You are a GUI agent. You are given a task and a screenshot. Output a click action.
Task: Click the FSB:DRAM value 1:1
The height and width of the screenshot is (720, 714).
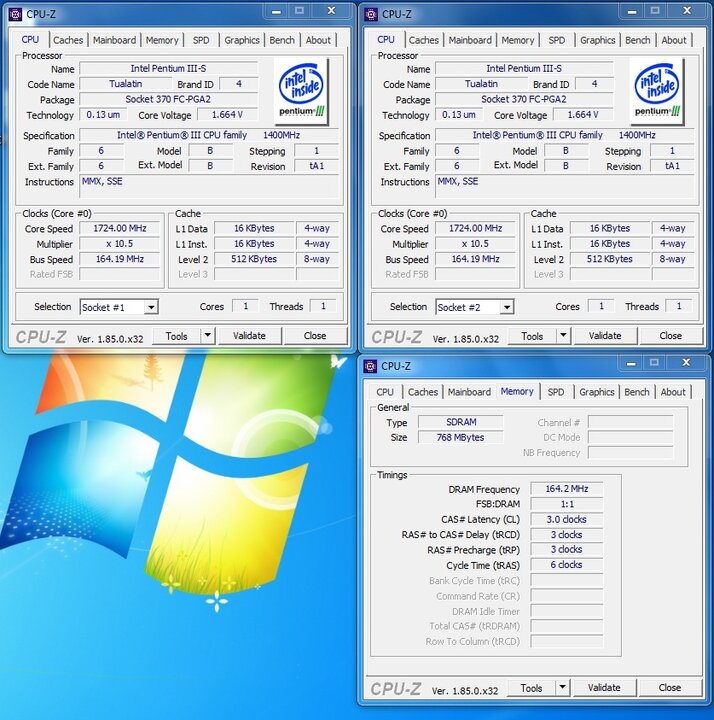[567, 504]
